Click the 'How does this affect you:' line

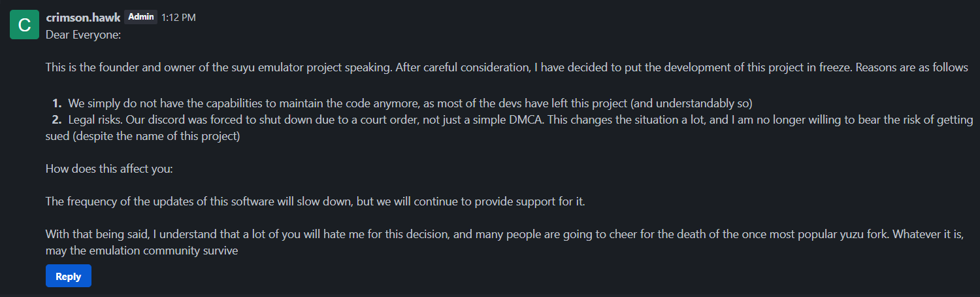click(x=109, y=169)
